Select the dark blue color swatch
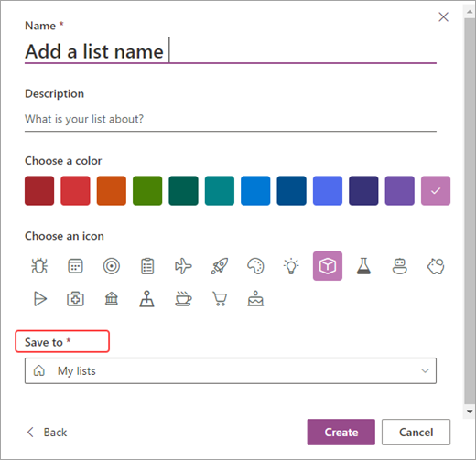Image resolution: width=476 pixels, height=460 pixels. click(291, 190)
